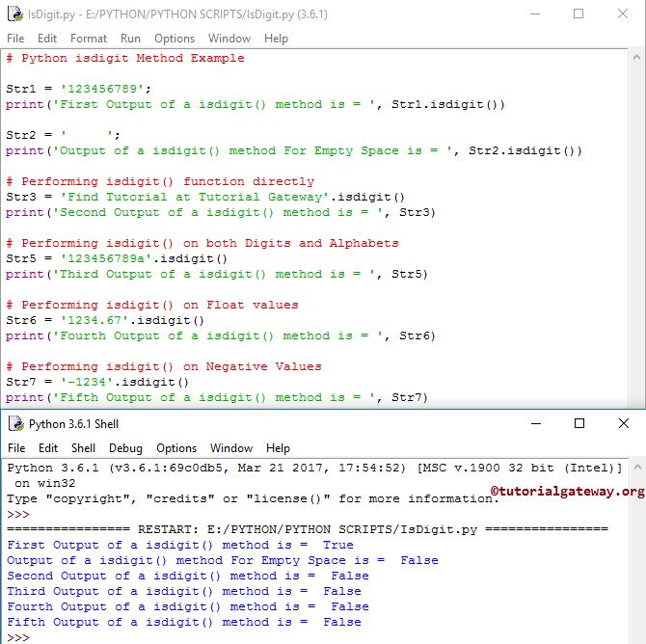Viewport: 646px width, 644px height.
Task: Click the print 'Fifth Output' code line
Action: 217,397
